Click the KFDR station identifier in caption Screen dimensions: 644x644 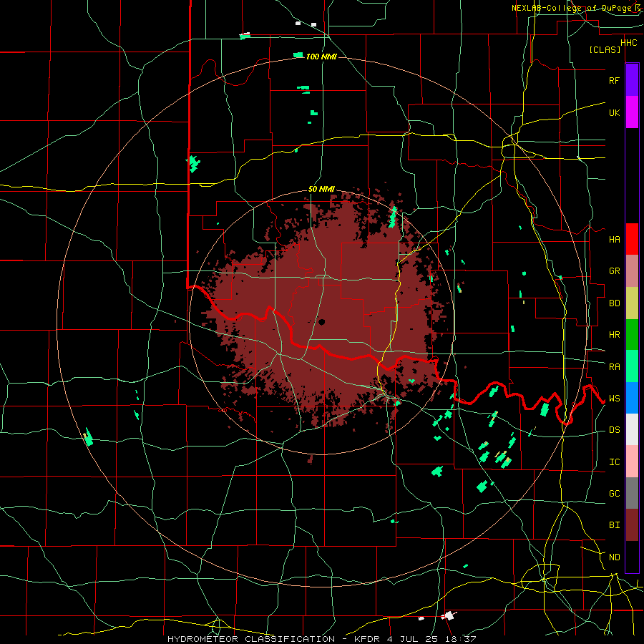click(367, 639)
